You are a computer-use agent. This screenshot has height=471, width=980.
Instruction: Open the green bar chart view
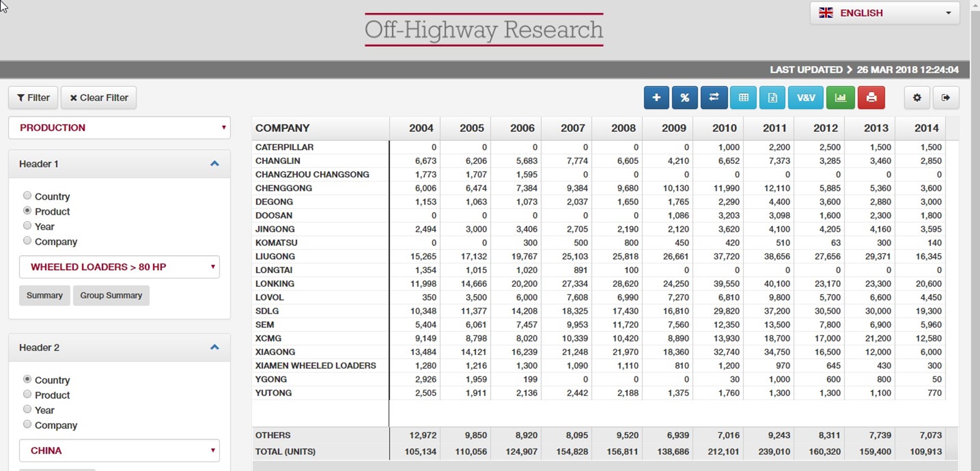(x=840, y=97)
